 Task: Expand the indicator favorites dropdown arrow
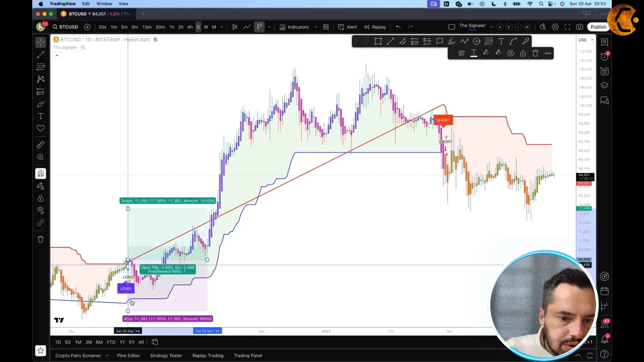[x=316, y=27]
